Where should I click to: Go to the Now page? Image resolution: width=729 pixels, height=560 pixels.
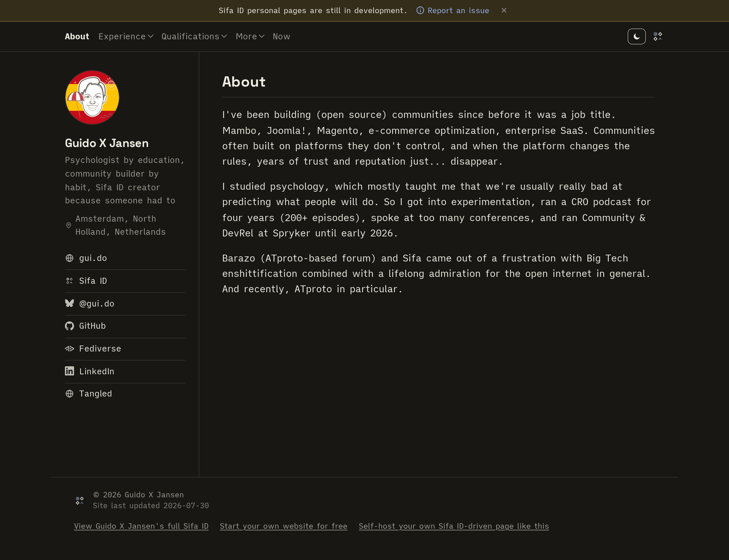coord(282,36)
